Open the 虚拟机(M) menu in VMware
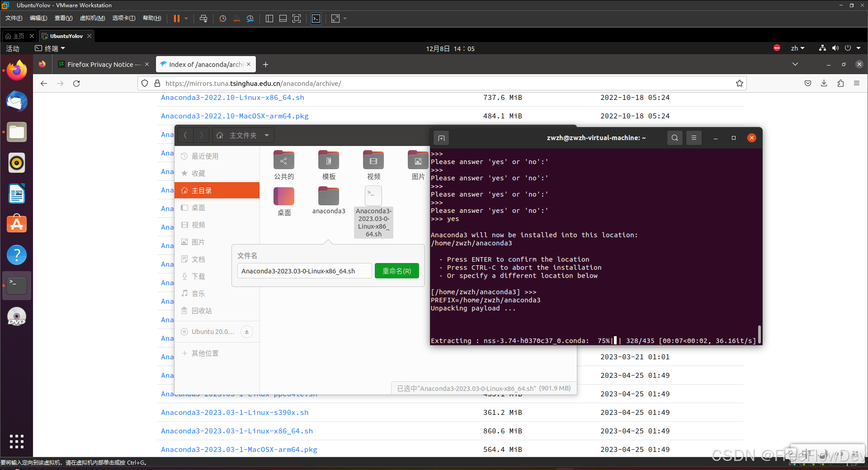 [x=92, y=18]
